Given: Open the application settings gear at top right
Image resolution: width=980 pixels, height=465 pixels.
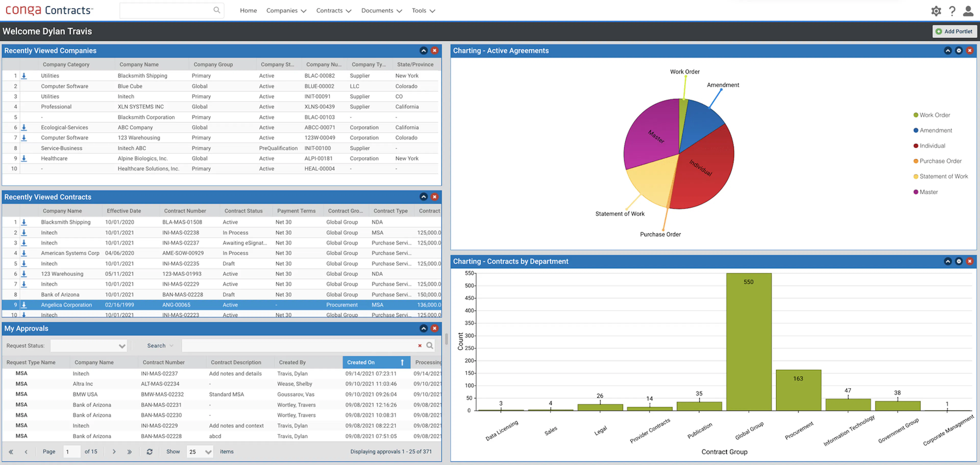Looking at the screenshot, I should (x=936, y=11).
